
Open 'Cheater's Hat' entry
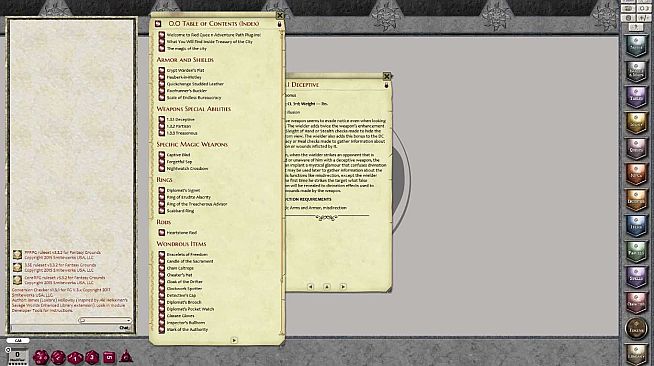179,275
